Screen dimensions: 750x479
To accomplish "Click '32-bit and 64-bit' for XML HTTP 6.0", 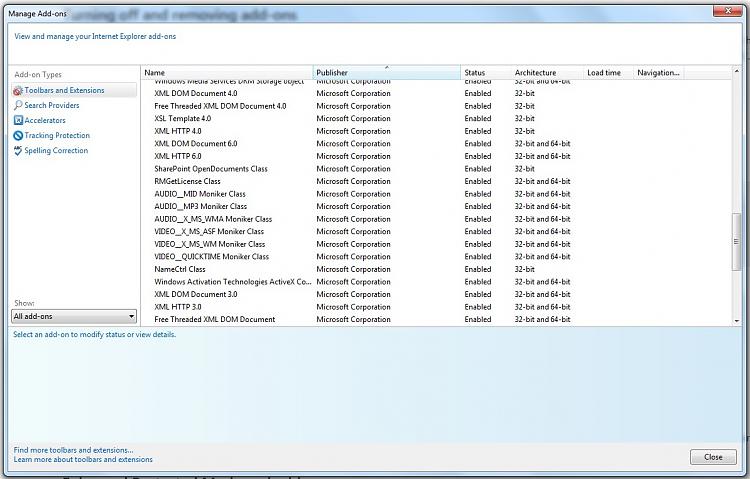I will coord(542,156).
